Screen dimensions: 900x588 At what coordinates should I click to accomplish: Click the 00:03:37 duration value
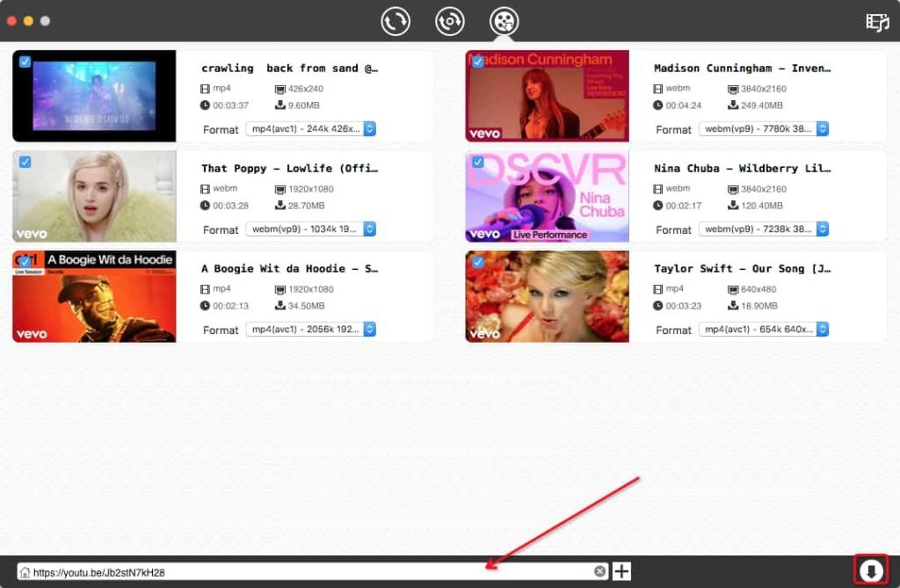pos(231,105)
